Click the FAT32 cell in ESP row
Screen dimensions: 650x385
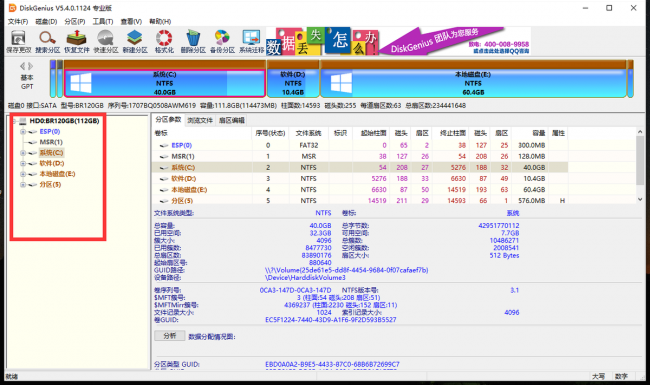[x=308, y=145]
